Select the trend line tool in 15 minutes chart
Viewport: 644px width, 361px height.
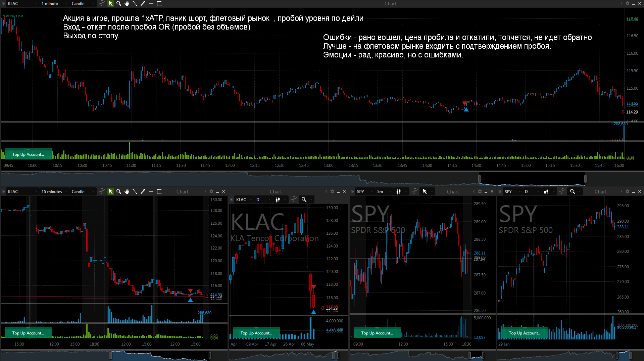[135, 191]
